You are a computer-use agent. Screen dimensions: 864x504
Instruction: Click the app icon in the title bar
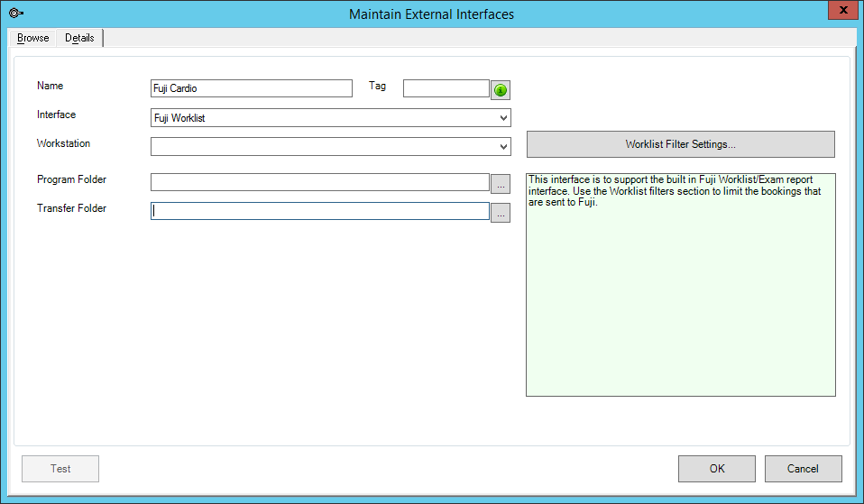pos(16,14)
